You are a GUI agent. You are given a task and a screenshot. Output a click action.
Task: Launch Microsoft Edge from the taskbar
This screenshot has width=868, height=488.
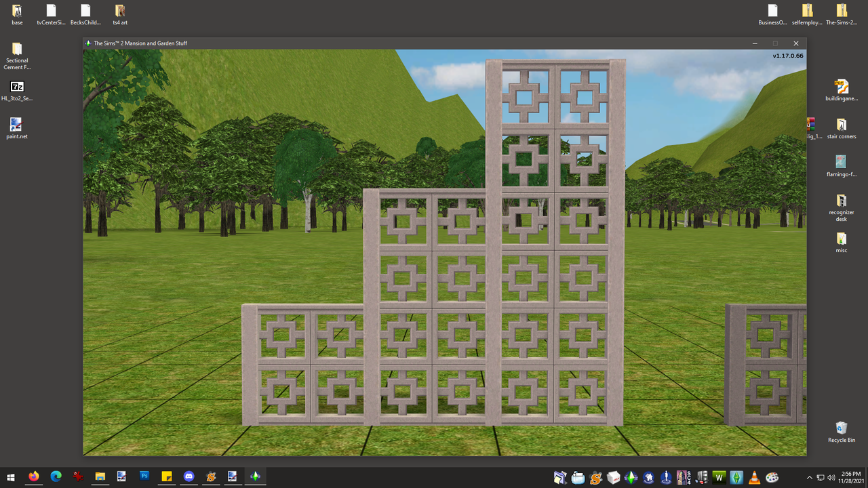point(56,476)
